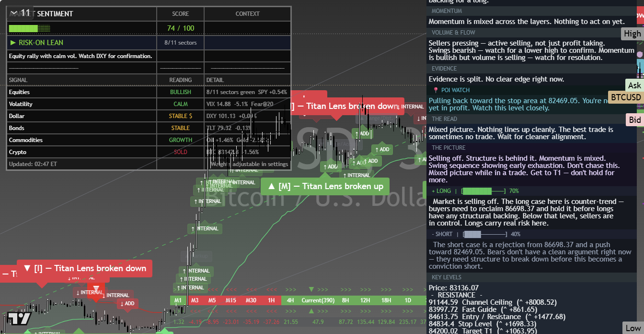Select the M1 timeframe cell
Viewport: 644px width, 334px height.
point(178,300)
